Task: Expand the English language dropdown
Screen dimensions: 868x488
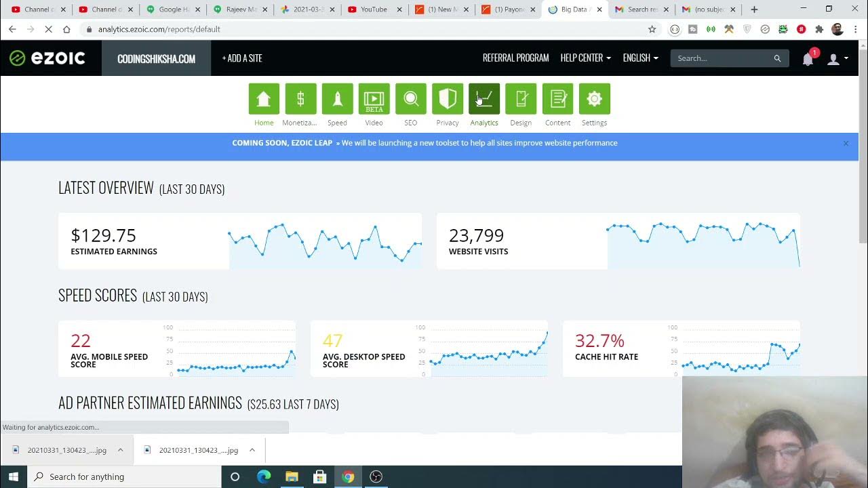Action: (640, 58)
